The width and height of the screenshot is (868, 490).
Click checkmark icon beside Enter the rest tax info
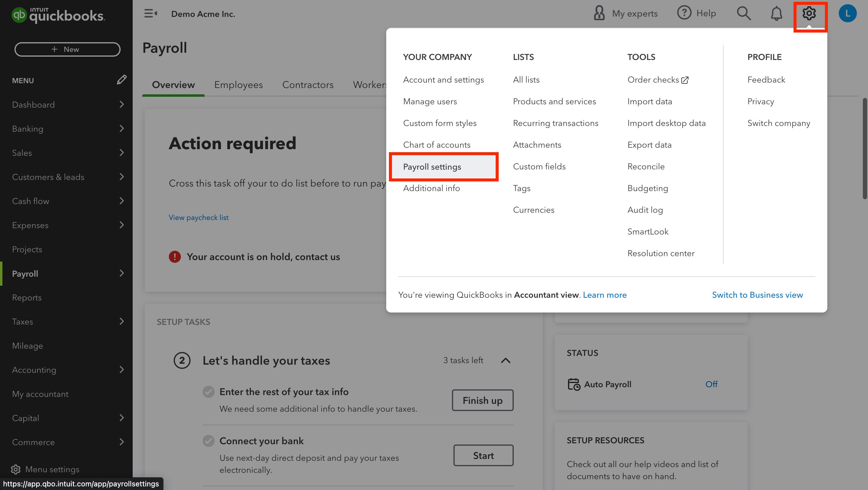coord(209,392)
